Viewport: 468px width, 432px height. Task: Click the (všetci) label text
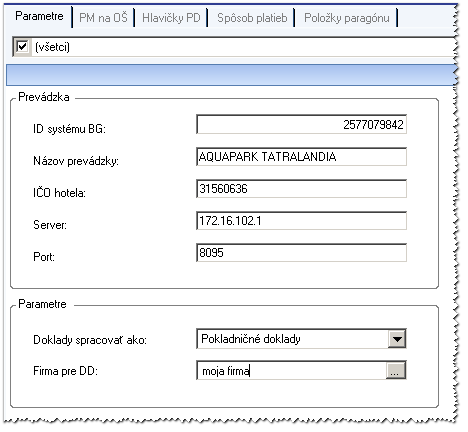click(52, 47)
